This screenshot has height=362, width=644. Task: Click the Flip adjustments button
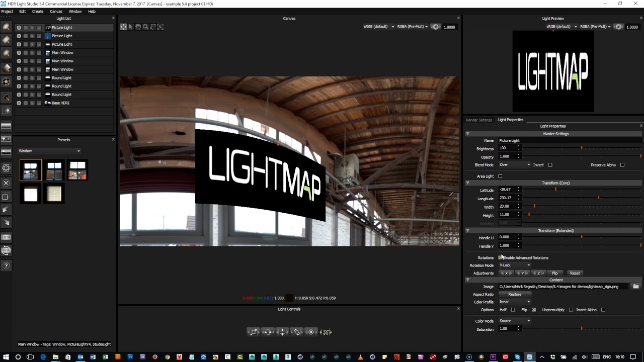(555, 273)
